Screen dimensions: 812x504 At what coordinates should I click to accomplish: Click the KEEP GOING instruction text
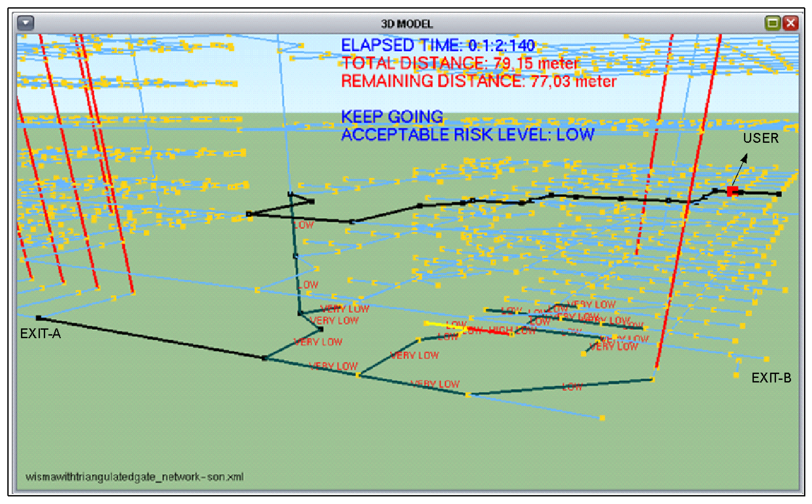pyautogui.click(x=392, y=117)
